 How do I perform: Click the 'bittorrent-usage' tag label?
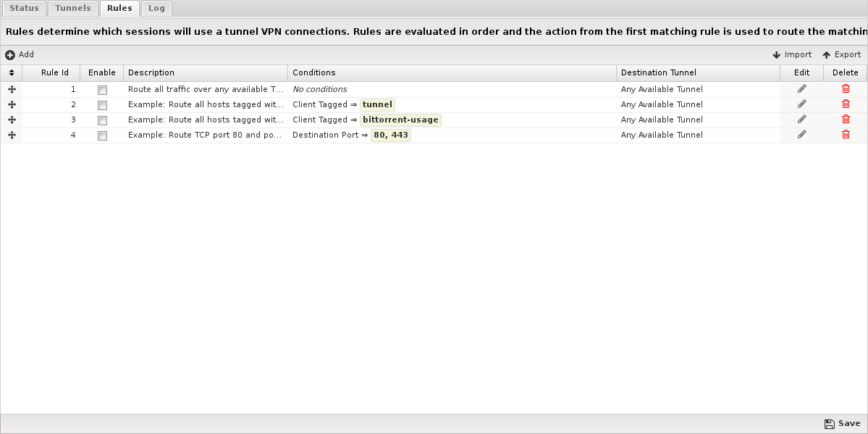(401, 120)
